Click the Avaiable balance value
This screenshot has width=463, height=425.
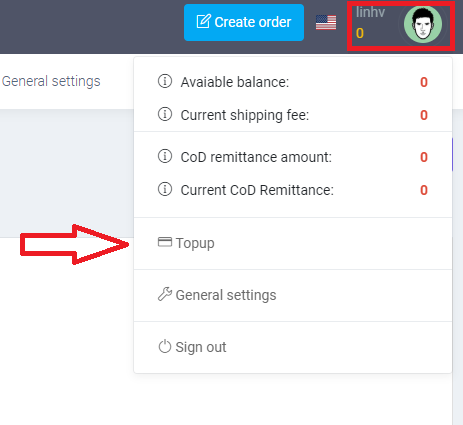(x=424, y=82)
